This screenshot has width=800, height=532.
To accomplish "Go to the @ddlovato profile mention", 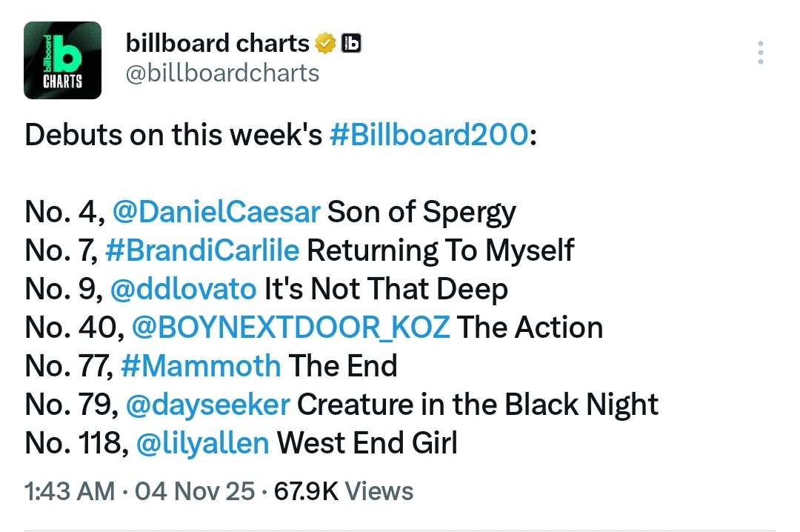I will (183, 289).
